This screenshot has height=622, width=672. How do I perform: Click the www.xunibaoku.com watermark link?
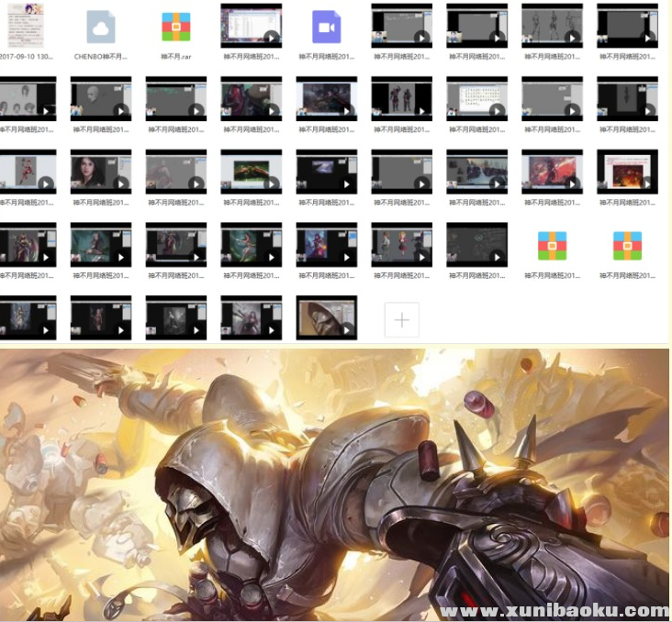tap(554, 610)
